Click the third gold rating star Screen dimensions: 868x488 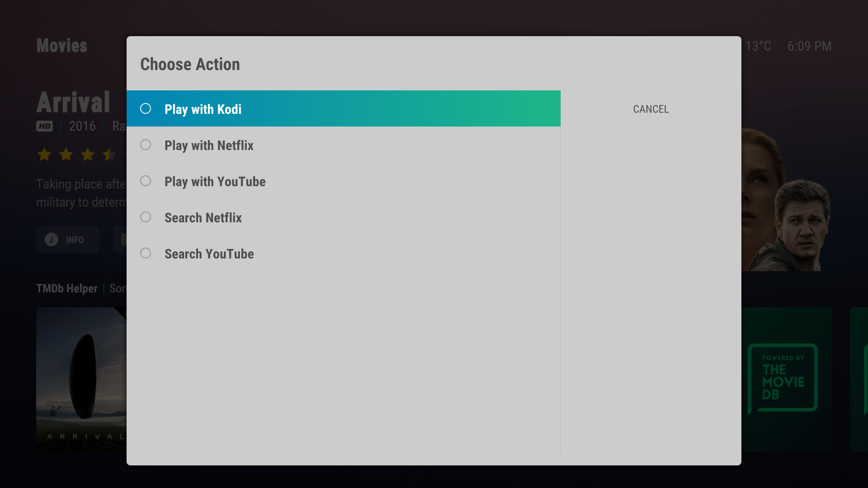click(88, 155)
